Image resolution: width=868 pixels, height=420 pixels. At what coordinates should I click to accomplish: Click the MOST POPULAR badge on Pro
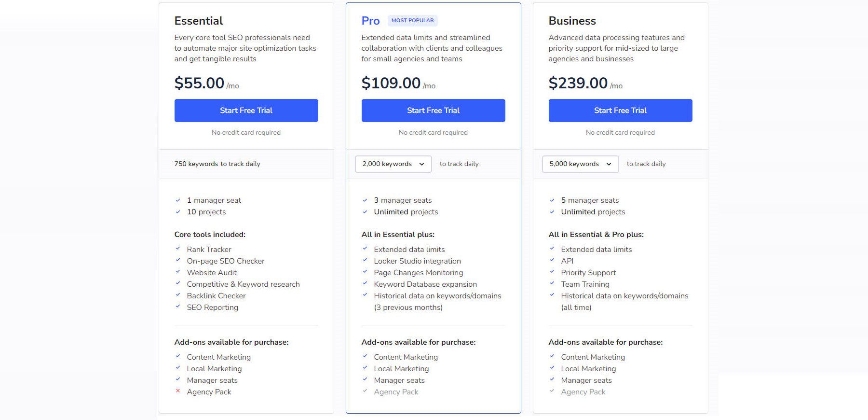coord(413,20)
